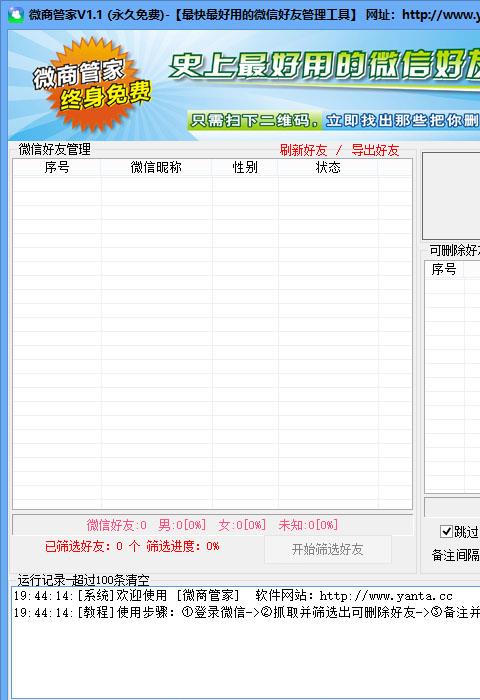Click the 开始筛选好友 button

coord(328,549)
